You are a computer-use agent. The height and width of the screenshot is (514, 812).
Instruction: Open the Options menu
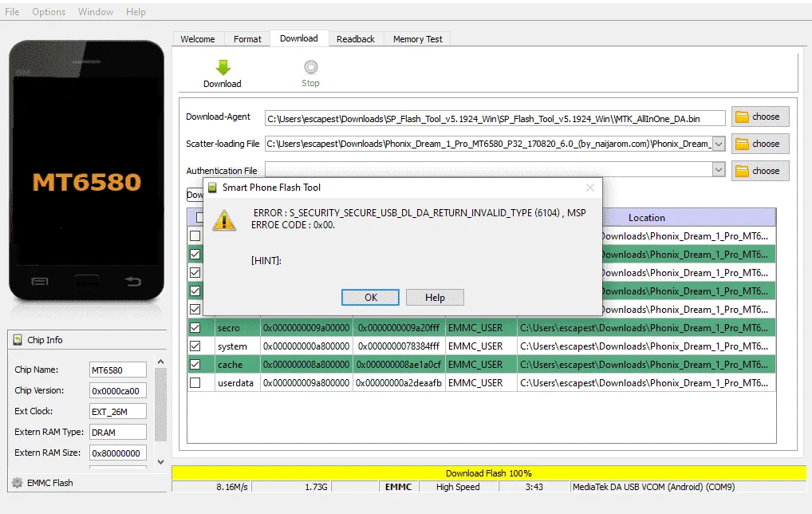click(x=49, y=12)
